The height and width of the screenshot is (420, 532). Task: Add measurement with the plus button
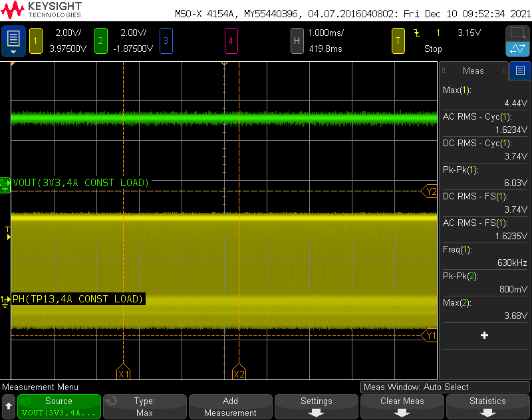484,336
